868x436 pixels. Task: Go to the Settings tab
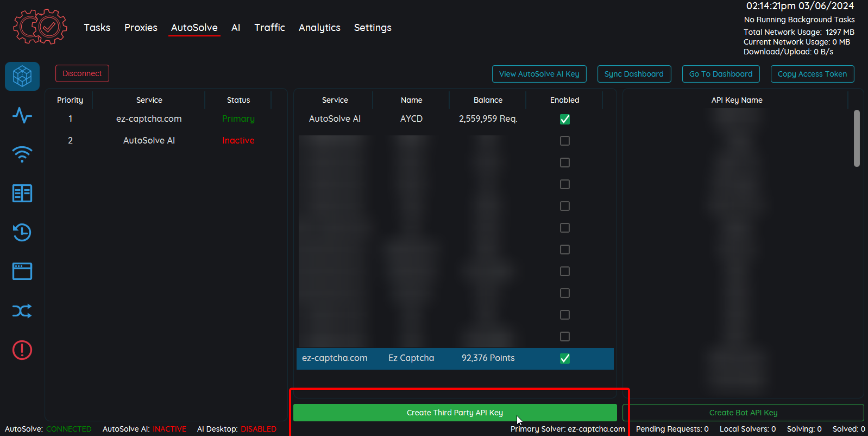point(373,28)
